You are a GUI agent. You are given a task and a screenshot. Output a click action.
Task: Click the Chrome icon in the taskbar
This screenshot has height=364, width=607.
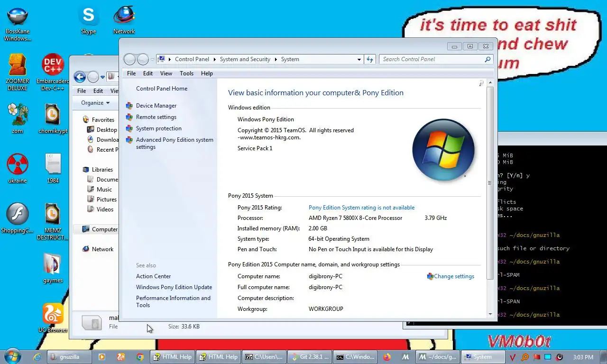140,357
